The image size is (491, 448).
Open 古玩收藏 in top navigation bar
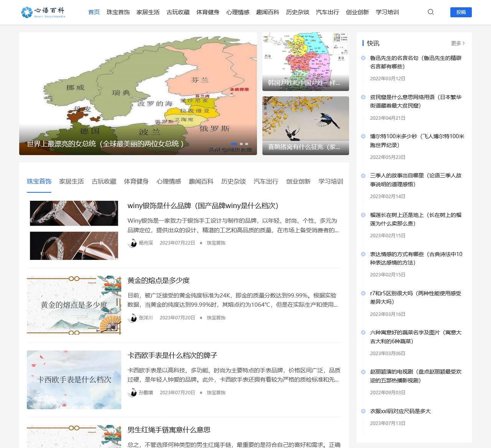tap(178, 12)
